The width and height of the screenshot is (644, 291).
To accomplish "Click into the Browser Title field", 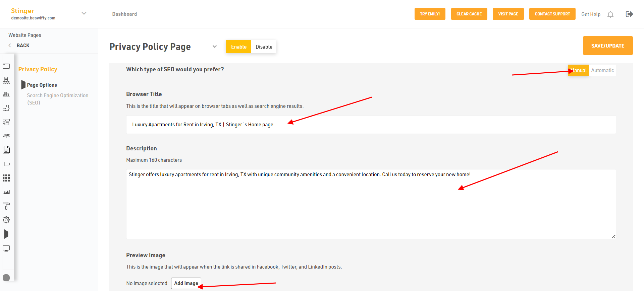I will click(371, 125).
